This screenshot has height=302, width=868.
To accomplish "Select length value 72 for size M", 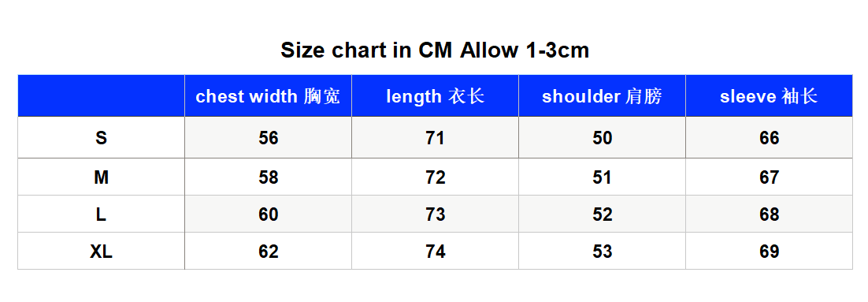I will [x=435, y=177].
